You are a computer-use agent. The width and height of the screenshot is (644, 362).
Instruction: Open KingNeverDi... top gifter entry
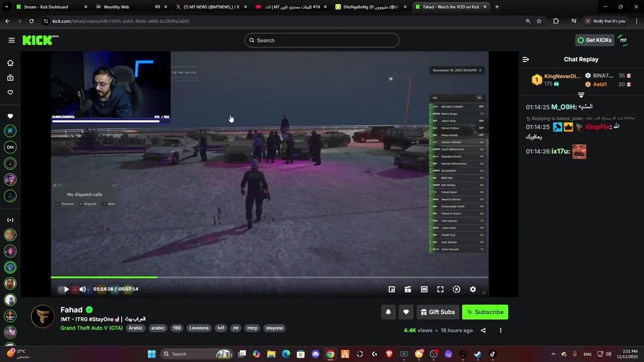556,80
